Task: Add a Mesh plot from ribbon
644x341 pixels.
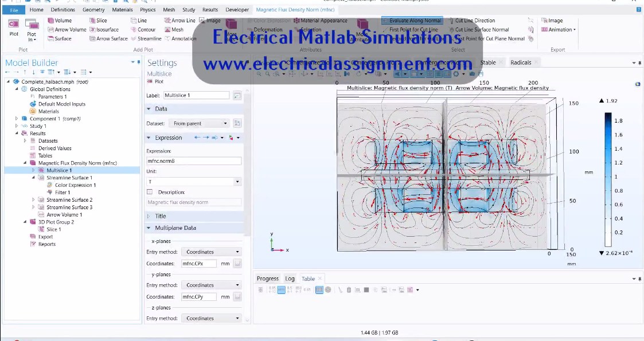Action: [x=174, y=30]
